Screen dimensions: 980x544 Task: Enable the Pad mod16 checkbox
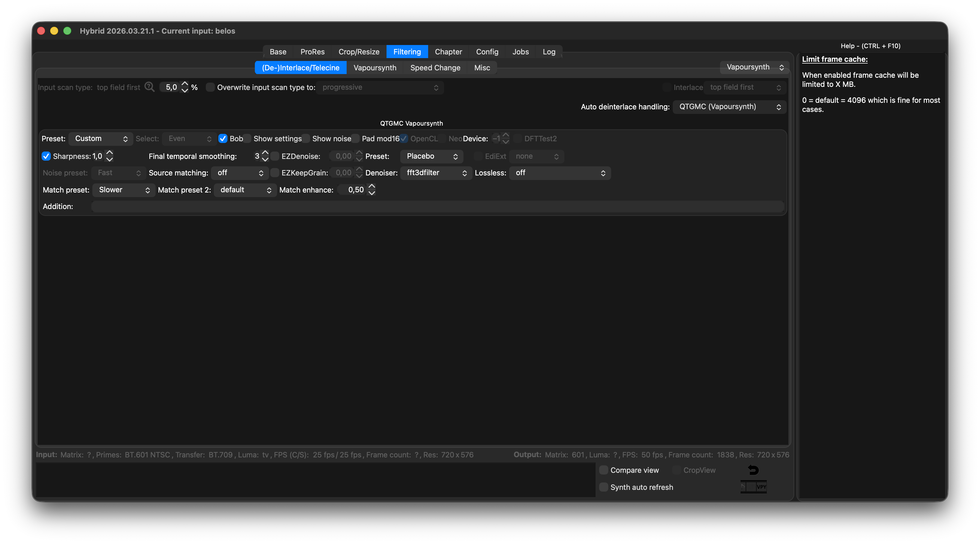(x=355, y=139)
